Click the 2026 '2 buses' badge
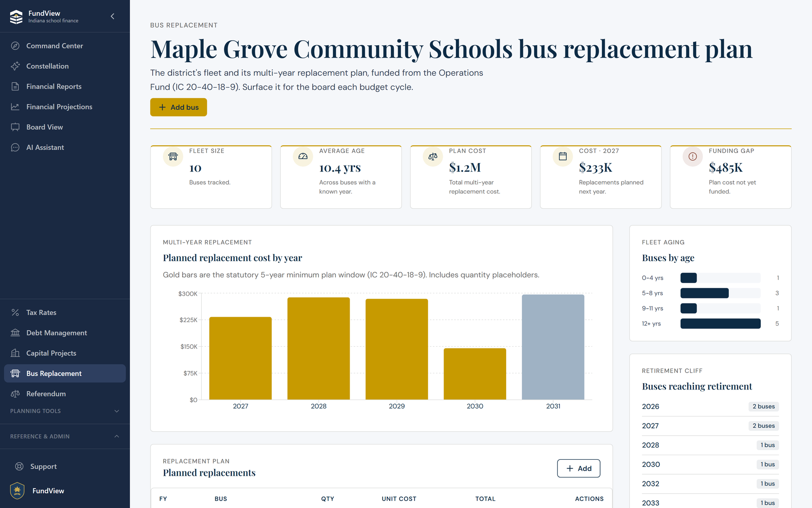 point(763,406)
